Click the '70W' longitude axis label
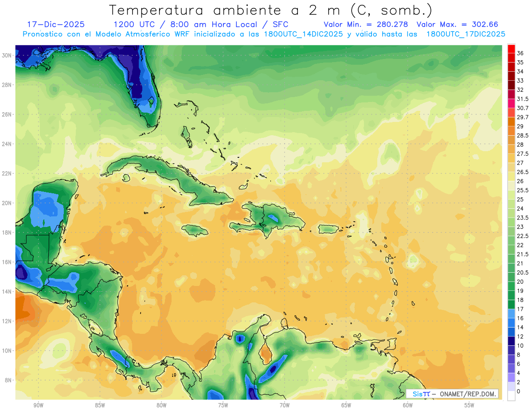This screenshot has width=532, height=411. pyautogui.click(x=285, y=405)
